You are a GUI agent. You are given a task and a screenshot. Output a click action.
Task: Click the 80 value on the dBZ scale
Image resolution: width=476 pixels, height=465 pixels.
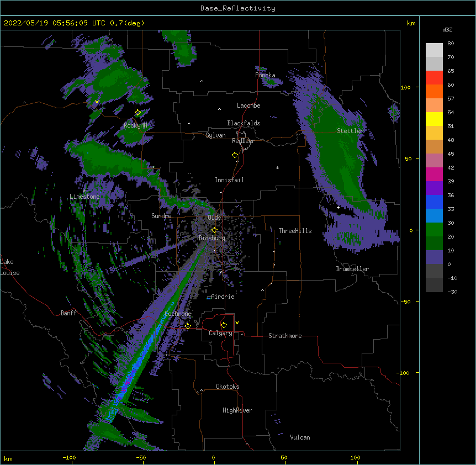click(x=451, y=44)
